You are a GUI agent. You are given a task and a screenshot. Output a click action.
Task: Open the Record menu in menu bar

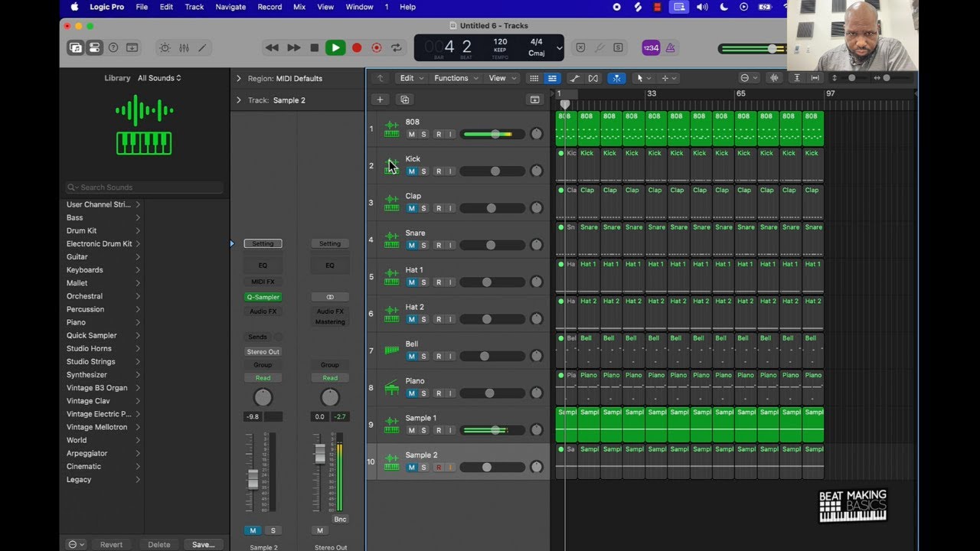(x=269, y=7)
